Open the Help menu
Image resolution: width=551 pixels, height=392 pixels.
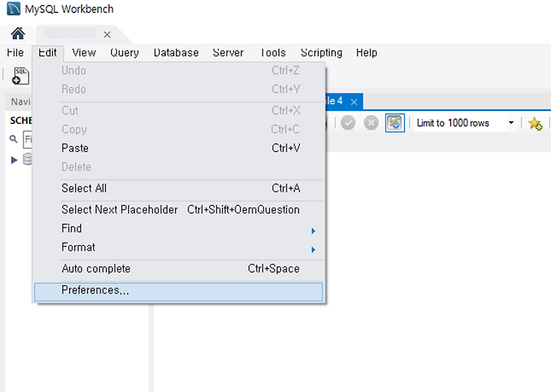(x=366, y=53)
